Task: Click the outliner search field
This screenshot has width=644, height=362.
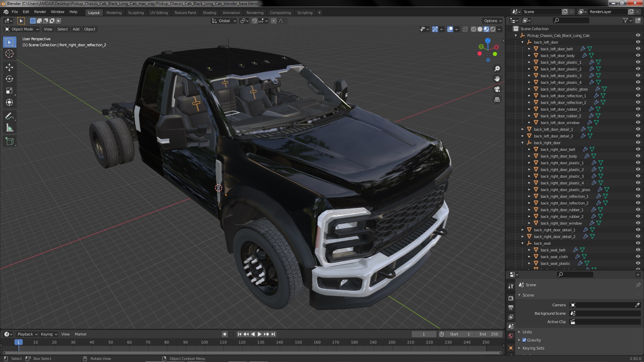Action: coord(571,20)
